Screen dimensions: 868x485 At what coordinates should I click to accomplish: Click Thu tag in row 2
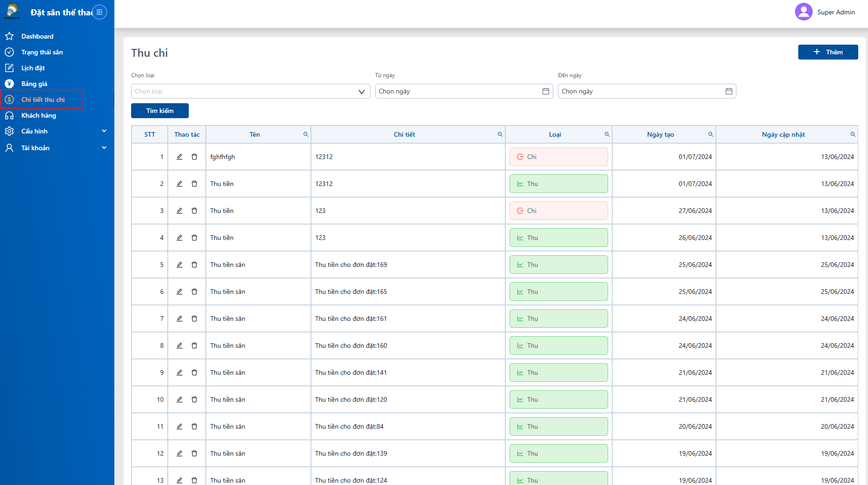point(559,184)
